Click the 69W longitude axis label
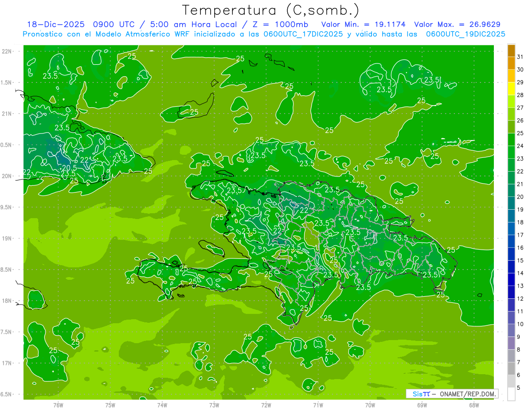This screenshot has height=411, width=532. (422, 405)
